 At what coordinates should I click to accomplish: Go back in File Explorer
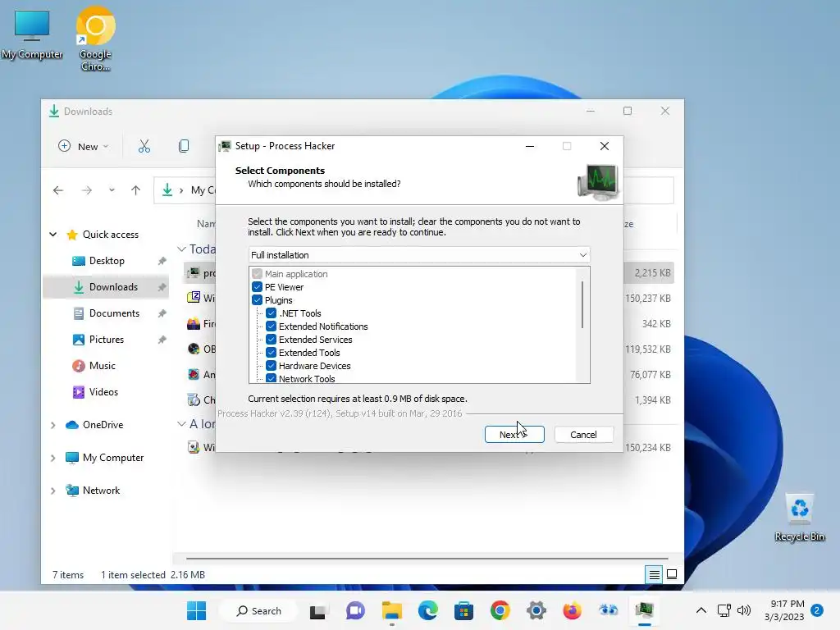[58, 190]
